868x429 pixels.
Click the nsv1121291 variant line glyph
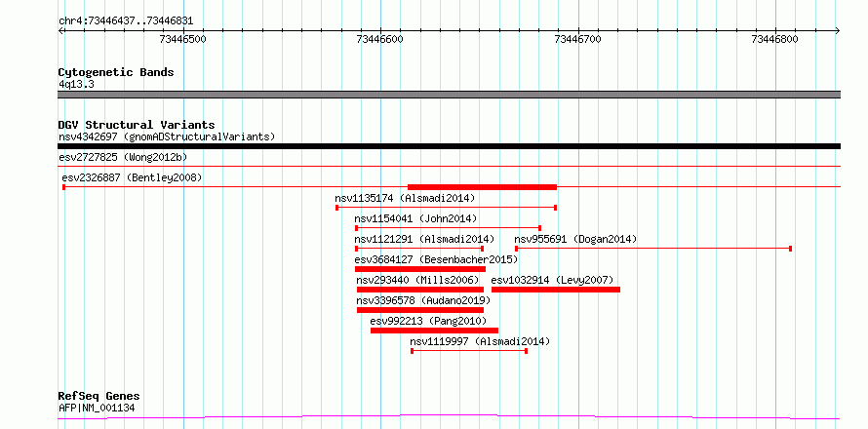coord(419,249)
